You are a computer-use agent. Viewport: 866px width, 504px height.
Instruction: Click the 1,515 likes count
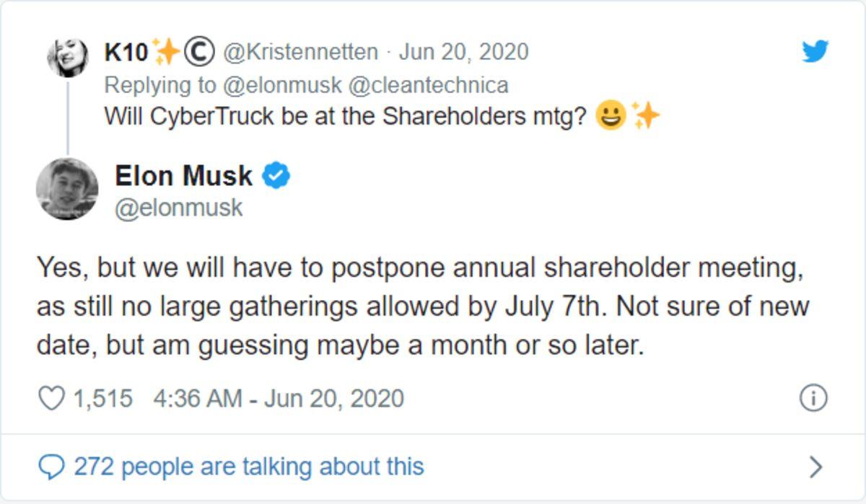tap(103, 399)
